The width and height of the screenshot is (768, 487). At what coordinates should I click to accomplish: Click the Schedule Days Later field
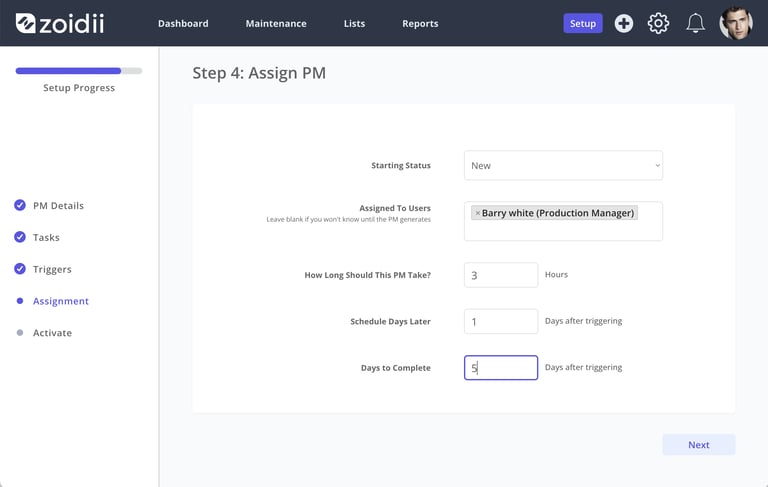pos(501,321)
